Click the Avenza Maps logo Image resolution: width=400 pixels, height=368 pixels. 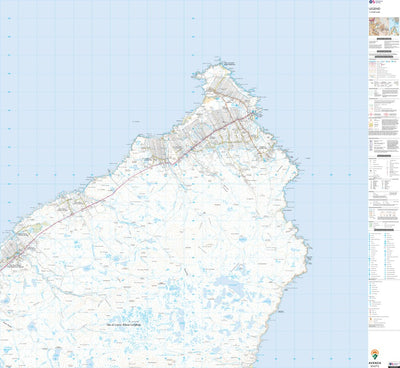pyautogui.click(x=375, y=357)
